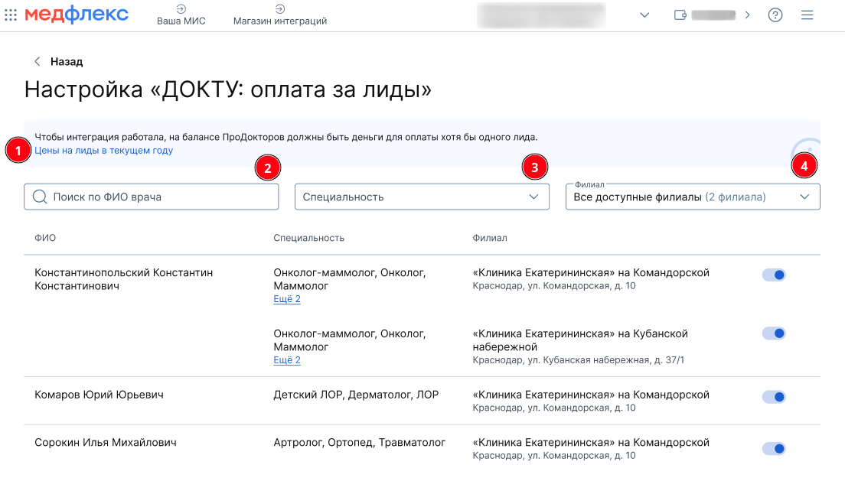Expand the clinic selector chevron in header
This screenshot has width=845, height=504.
[x=644, y=15]
